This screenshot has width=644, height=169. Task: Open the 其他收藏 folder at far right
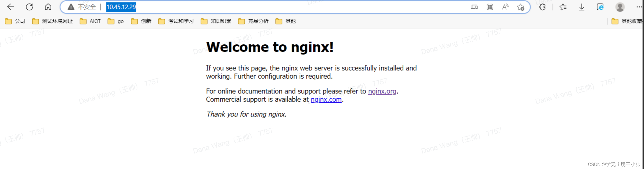coord(627,21)
